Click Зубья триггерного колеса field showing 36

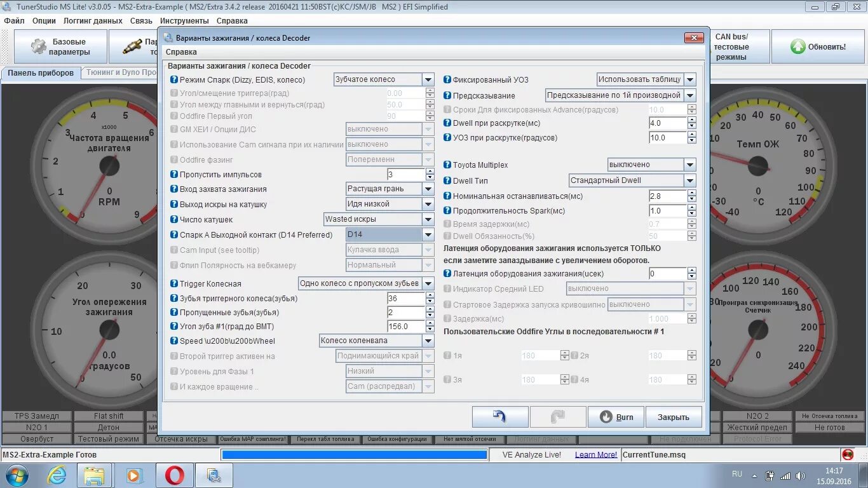coord(406,298)
